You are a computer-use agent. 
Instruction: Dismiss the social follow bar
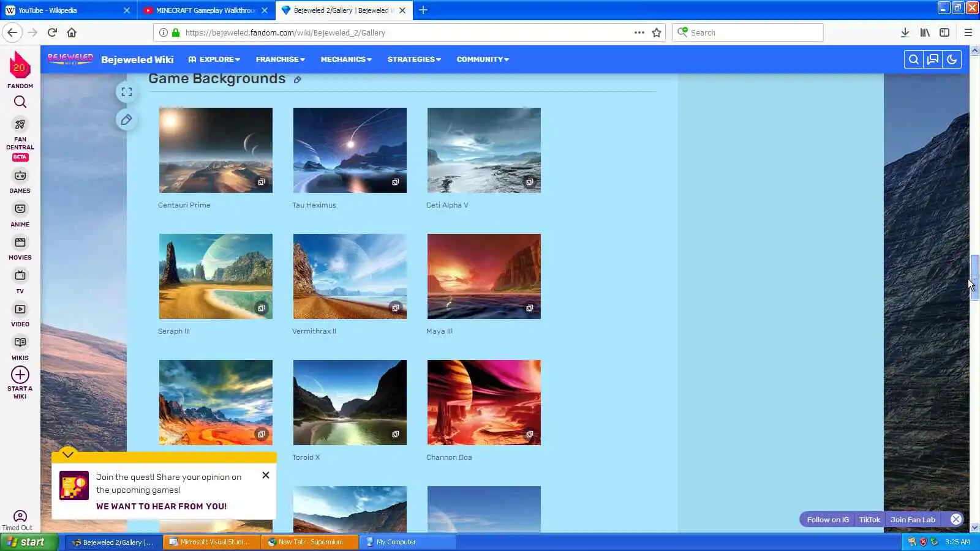tap(956, 519)
